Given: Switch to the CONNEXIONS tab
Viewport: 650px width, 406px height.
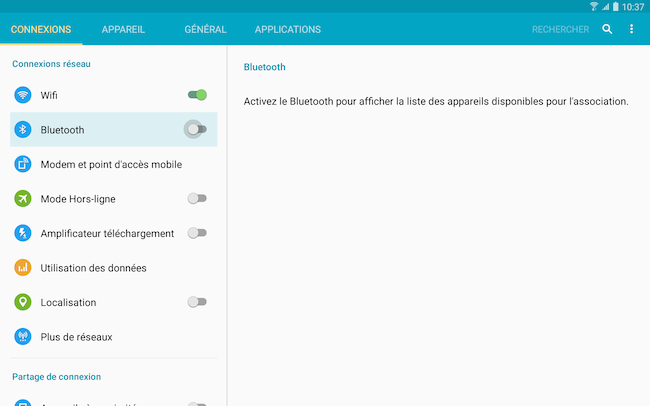Looking at the screenshot, I should 41,29.
